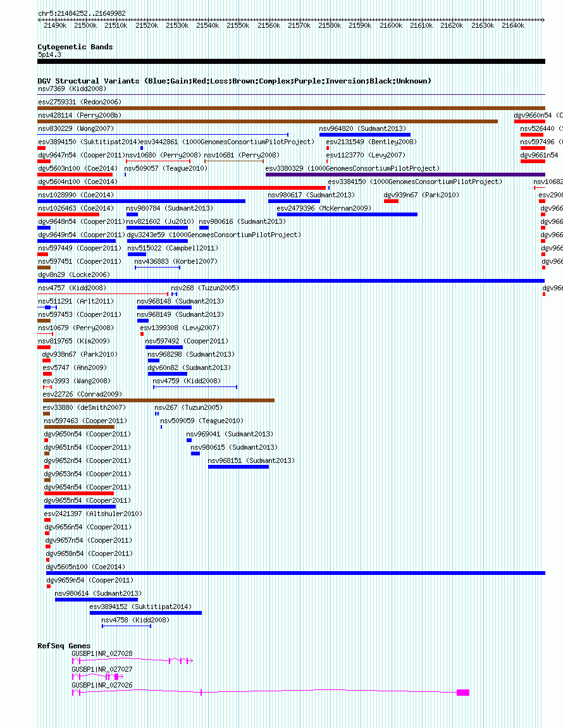Click the 21560k ruler tick label
Image resolution: width=563 pixels, height=728 pixels.
(268, 25)
